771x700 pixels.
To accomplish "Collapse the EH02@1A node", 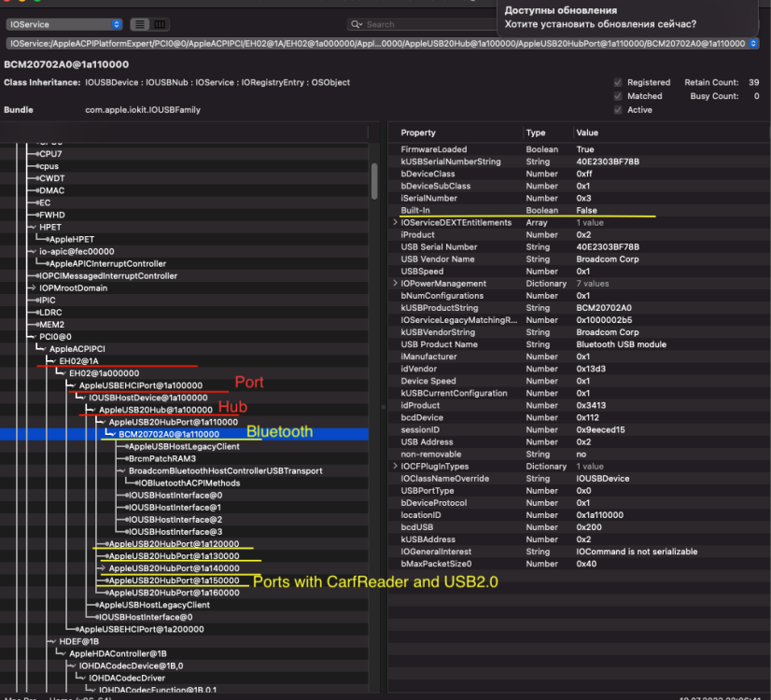I will 52,361.
